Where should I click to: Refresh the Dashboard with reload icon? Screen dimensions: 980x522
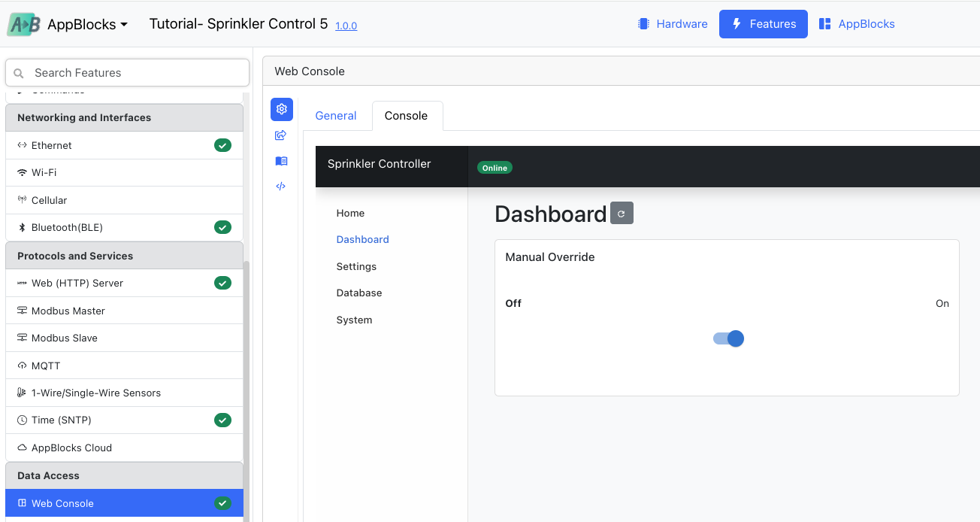(622, 214)
